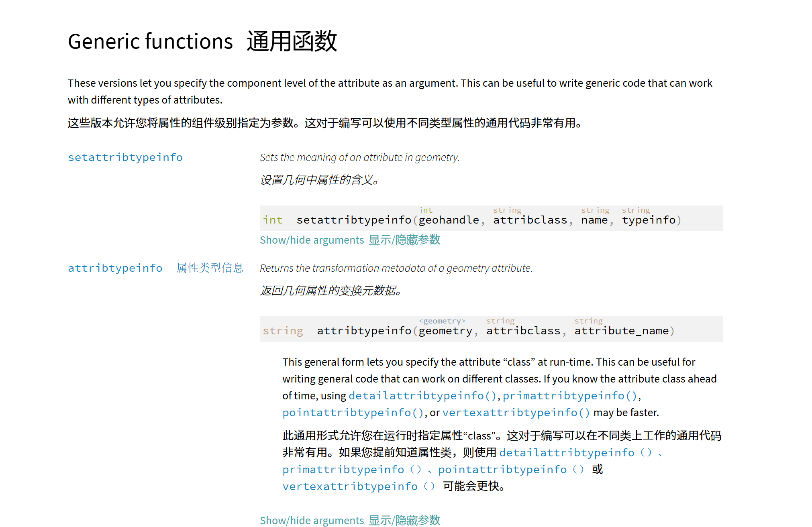This screenshot has height=527, width=812.
Task: Expand Show/hide arguments under setattribtypeinfo
Action: [x=312, y=240]
